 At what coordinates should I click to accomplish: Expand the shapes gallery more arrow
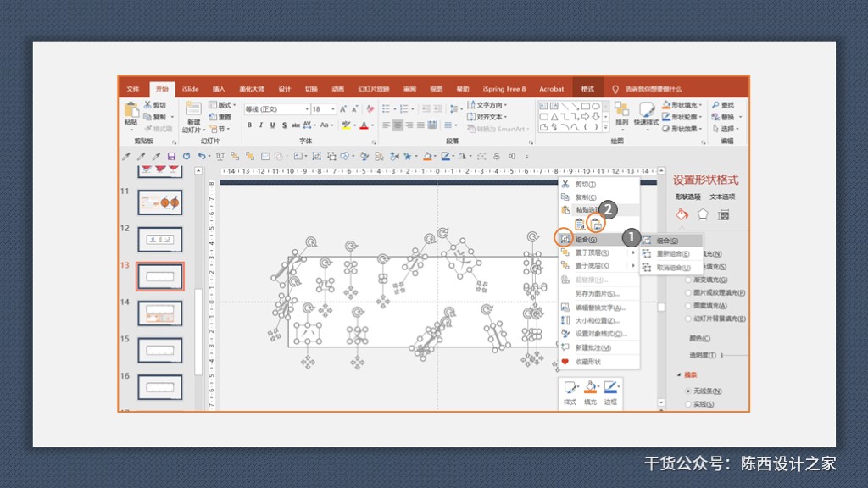(605, 129)
